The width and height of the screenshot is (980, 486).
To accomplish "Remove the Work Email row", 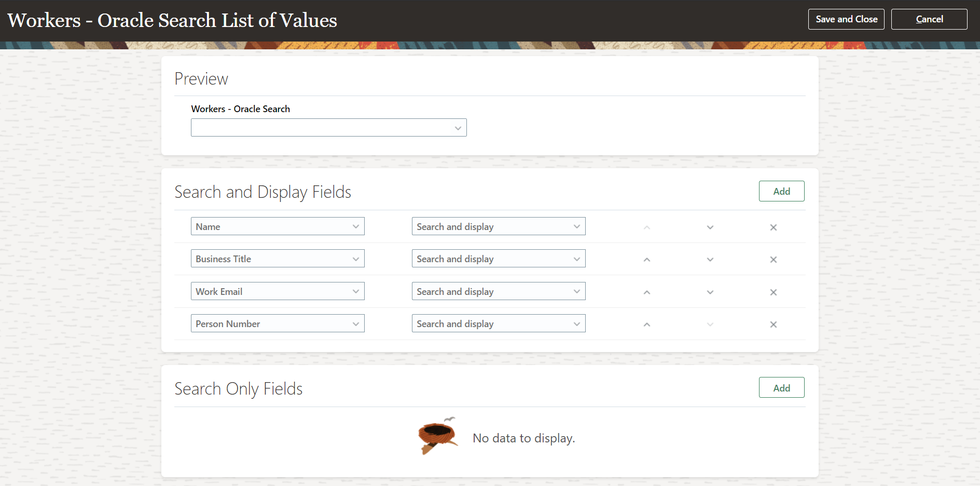I will pyautogui.click(x=773, y=292).
